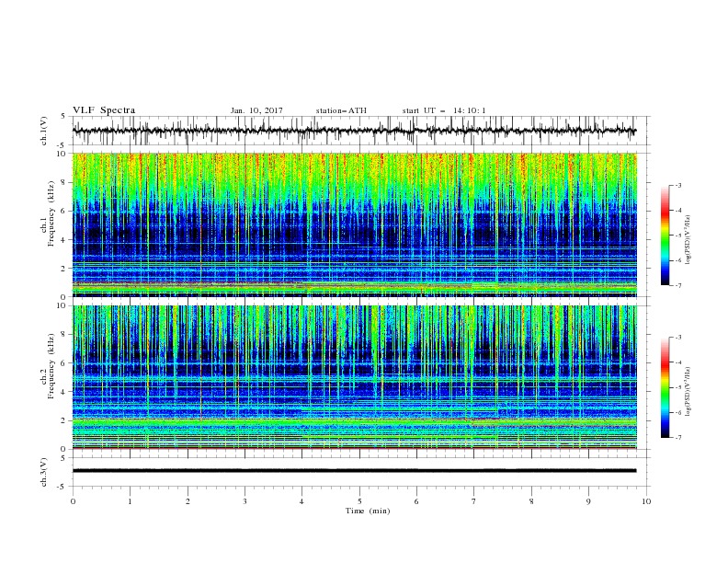
Task: Select the "Jan. 10, 2017" date text
Action: tap(256, 110)
